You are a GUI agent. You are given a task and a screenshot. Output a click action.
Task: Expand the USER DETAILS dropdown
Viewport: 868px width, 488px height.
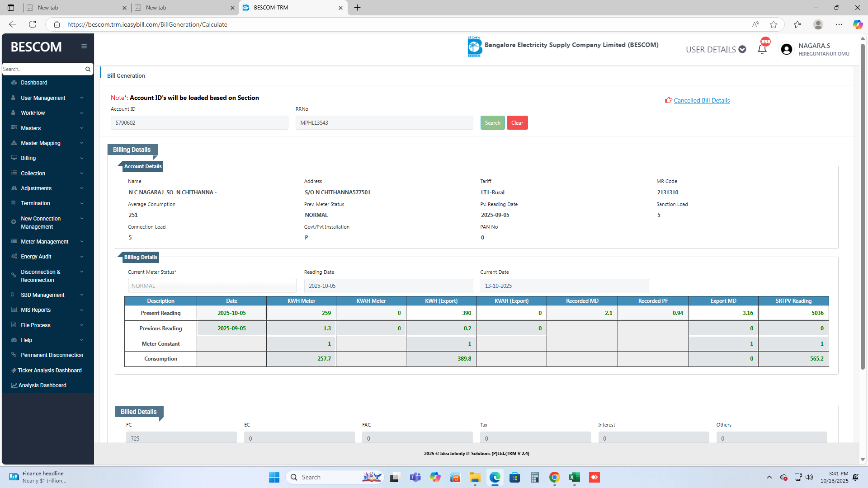pos(716,49)
